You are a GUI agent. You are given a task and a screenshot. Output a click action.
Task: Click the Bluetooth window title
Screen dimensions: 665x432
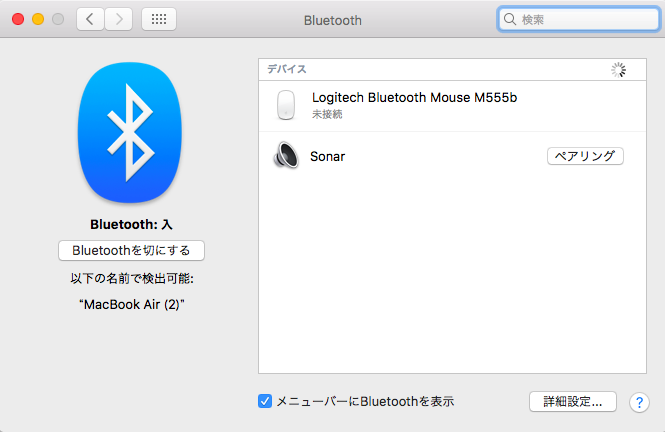(332, 20)
